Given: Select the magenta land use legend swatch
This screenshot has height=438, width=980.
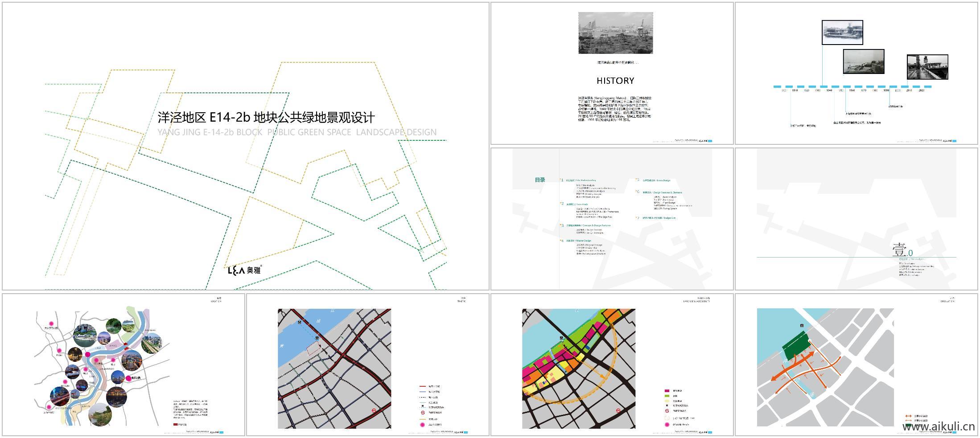Looking at the screenshot, I should click(667, 391).
